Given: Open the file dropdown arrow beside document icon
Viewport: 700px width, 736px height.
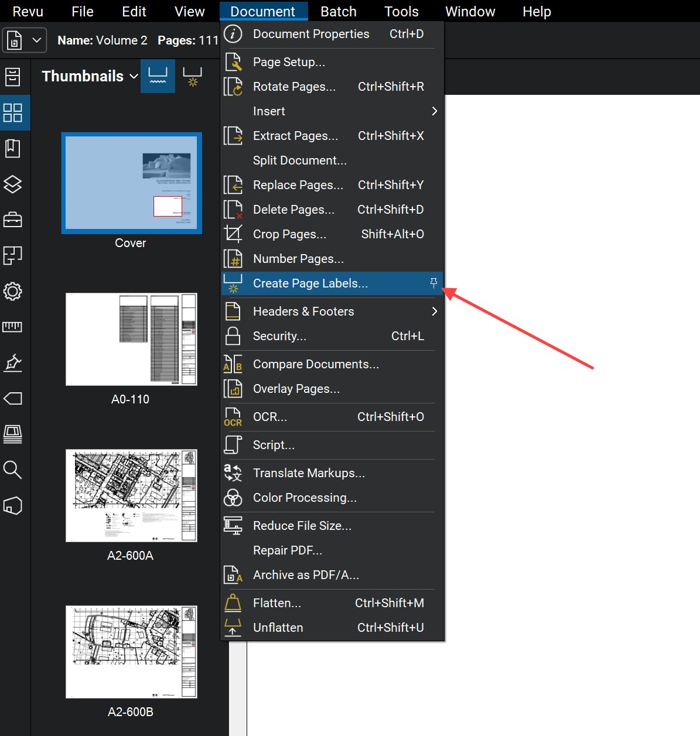Looking at the screenshot, I should point(36,40).
